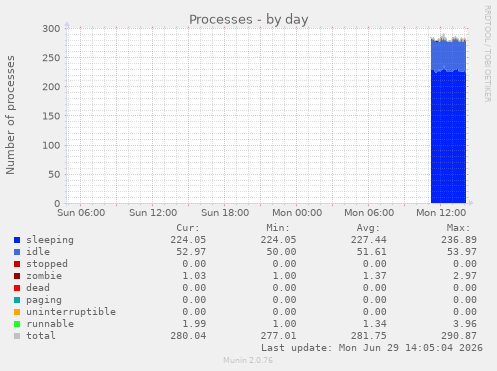Click the sleeping legend color swatch
The height and width of the screenshot is (371, 497).
[17, 240]
